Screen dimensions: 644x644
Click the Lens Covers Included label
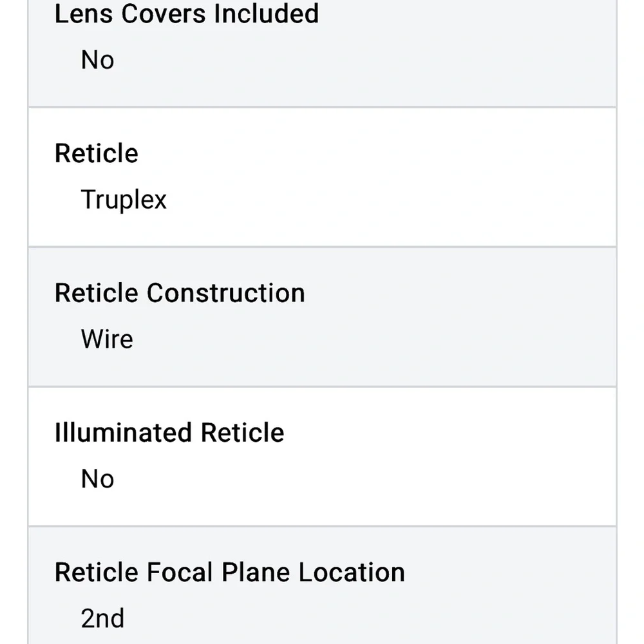(x=187, y=14)
